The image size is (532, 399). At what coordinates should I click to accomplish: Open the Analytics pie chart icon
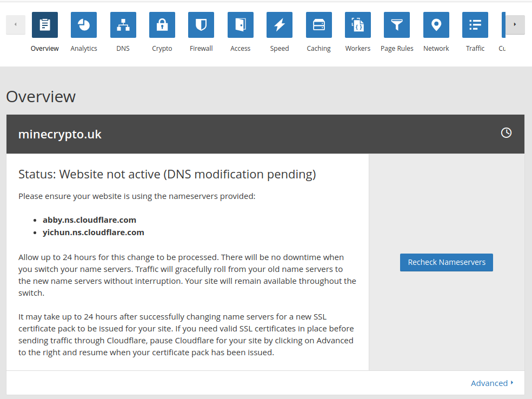coord(84,25)
